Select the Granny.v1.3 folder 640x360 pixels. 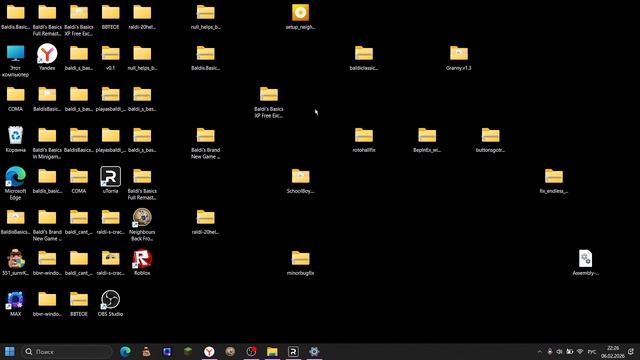(x=459, y=57)
